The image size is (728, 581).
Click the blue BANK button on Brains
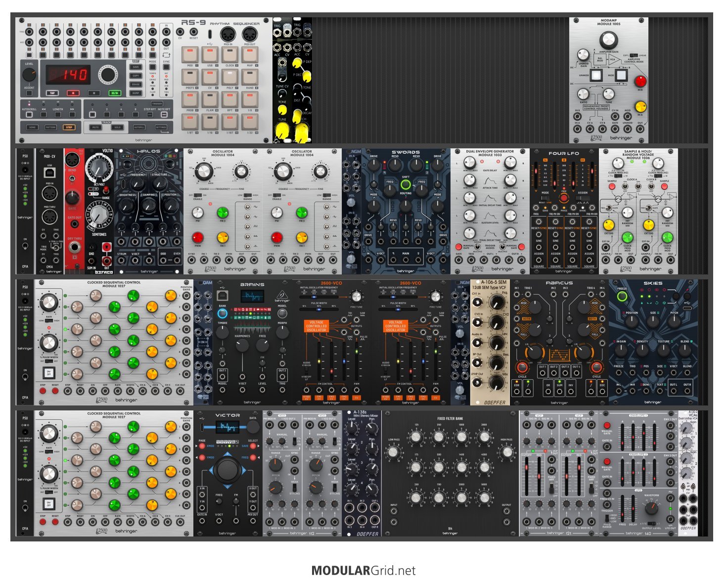(x=223, y=313)
